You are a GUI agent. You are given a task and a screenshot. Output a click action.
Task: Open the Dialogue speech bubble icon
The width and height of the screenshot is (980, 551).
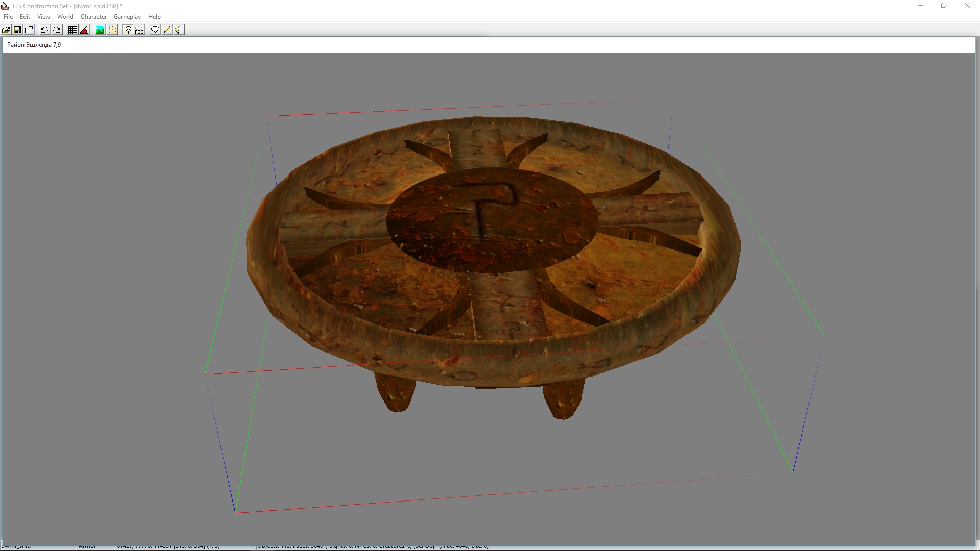pos(155,30)
